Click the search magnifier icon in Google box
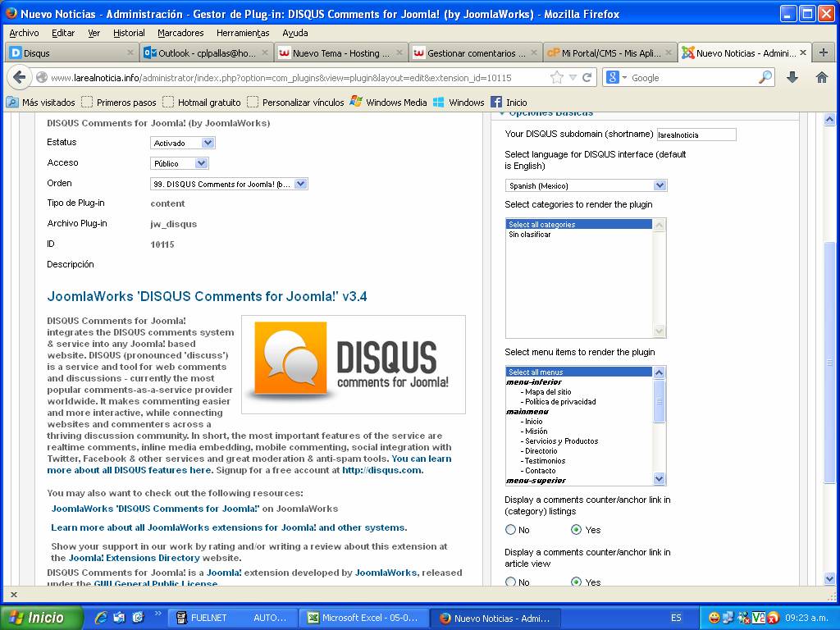 point(766,78)
